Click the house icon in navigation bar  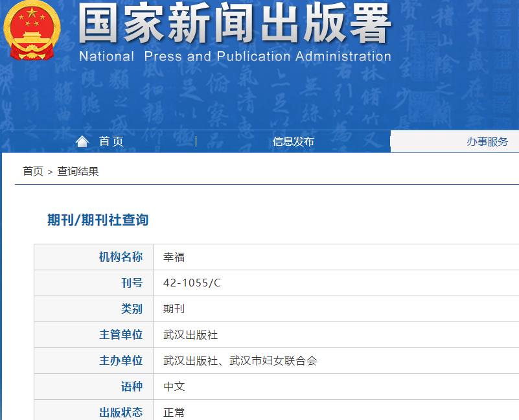[82, 141]
